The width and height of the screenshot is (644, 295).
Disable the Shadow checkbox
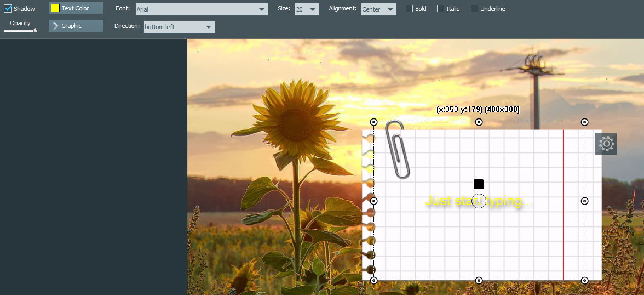click(x=8, y=9)
